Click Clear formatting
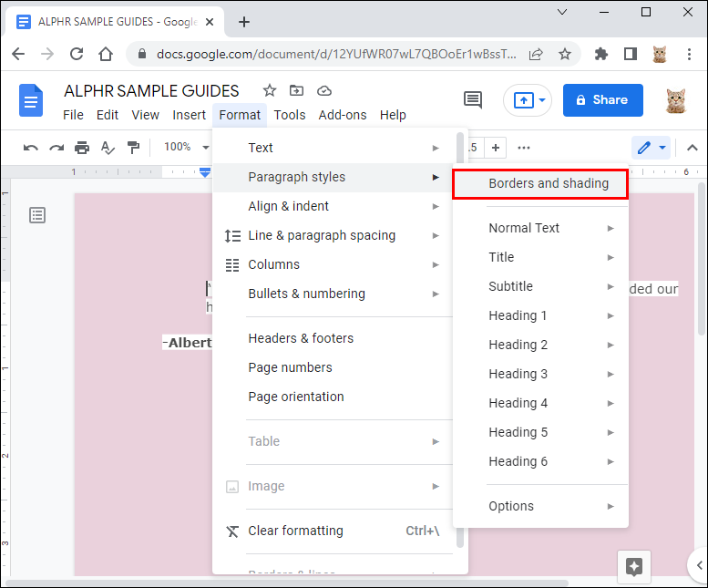This screenshot has width=708, height=588. 333,531
